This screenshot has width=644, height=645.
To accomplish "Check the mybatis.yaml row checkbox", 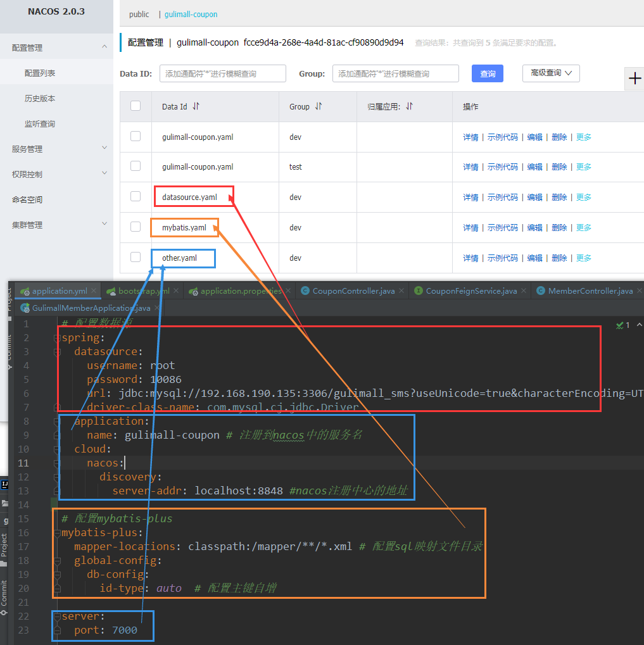I will tap(136, 227).
